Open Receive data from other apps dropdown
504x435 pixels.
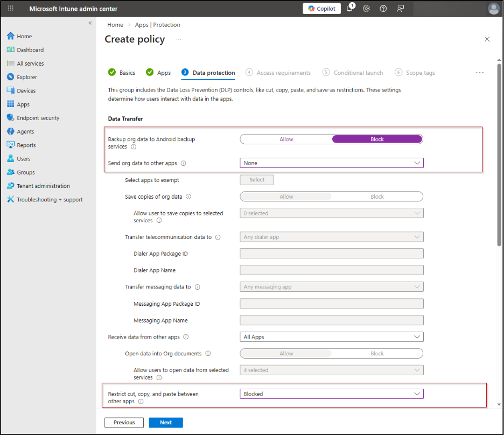click(x=331, y=337)
